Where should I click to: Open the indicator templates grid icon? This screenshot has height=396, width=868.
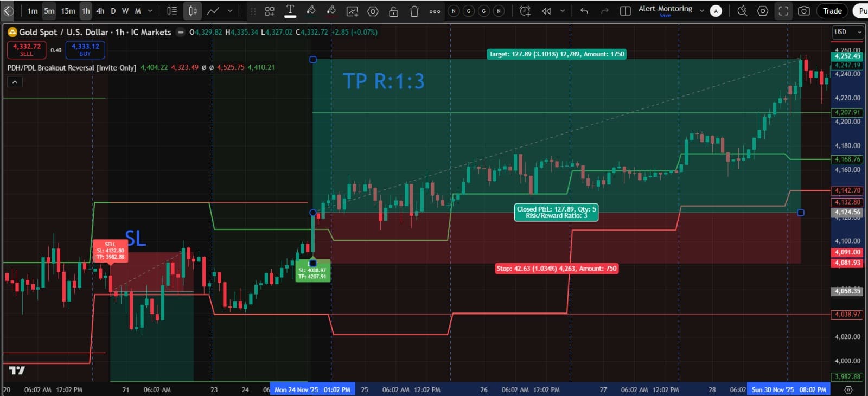coord(270,11)
